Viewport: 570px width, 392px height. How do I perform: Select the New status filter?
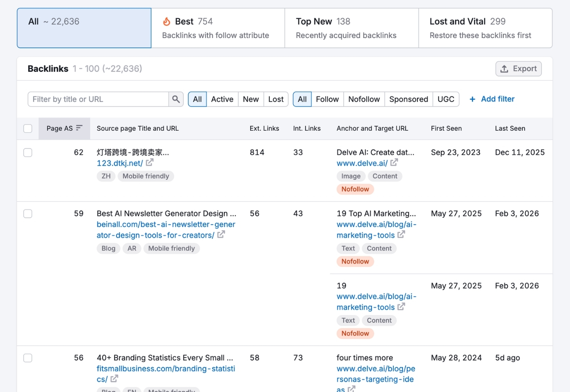click(251, 99)
